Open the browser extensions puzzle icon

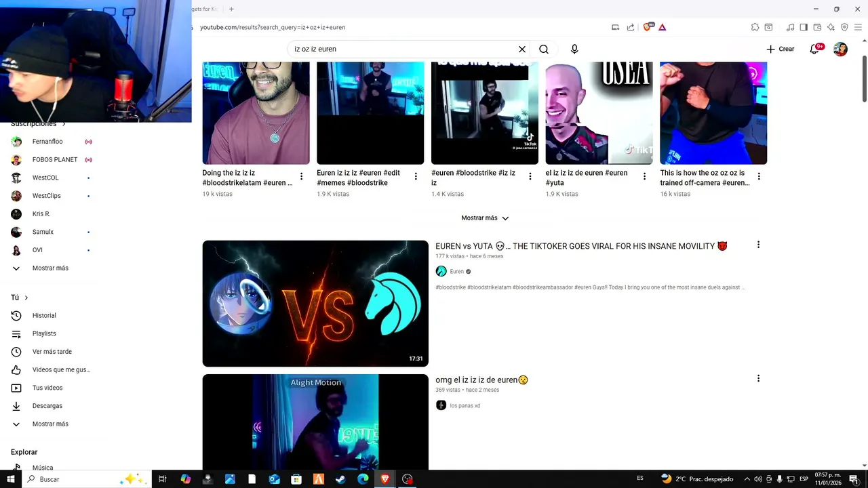point(755,27)
